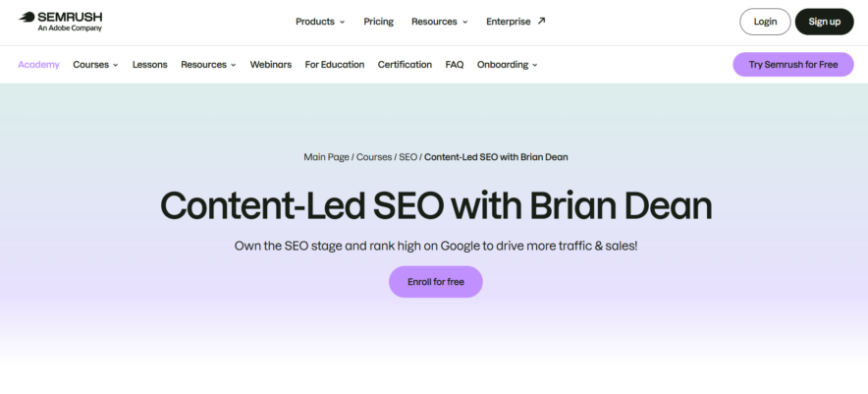This screenshot has height=394, width=868.
Task: Select the Courses breadcrumb link
Action: [x=374, y=157]
